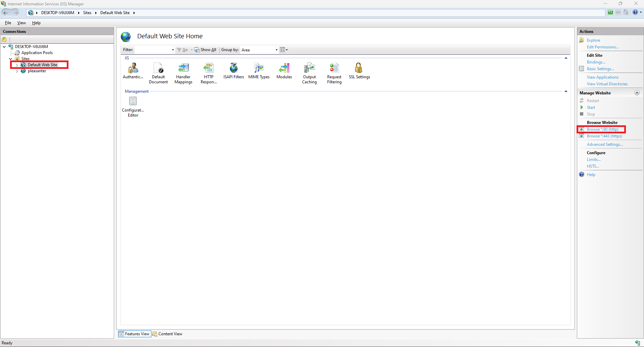
Task: Expand the Default Web Site node
Action: 17,65
